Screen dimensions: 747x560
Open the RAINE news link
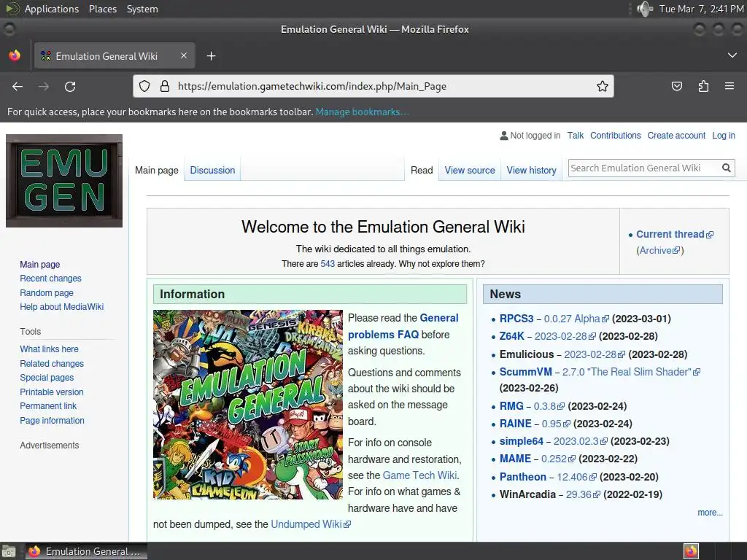515,424
